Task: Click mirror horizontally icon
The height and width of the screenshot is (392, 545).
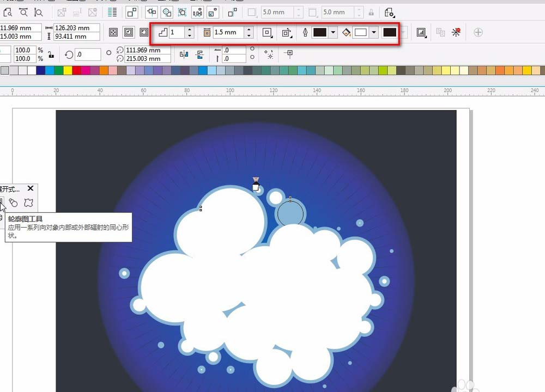Action: coord(184,54)
